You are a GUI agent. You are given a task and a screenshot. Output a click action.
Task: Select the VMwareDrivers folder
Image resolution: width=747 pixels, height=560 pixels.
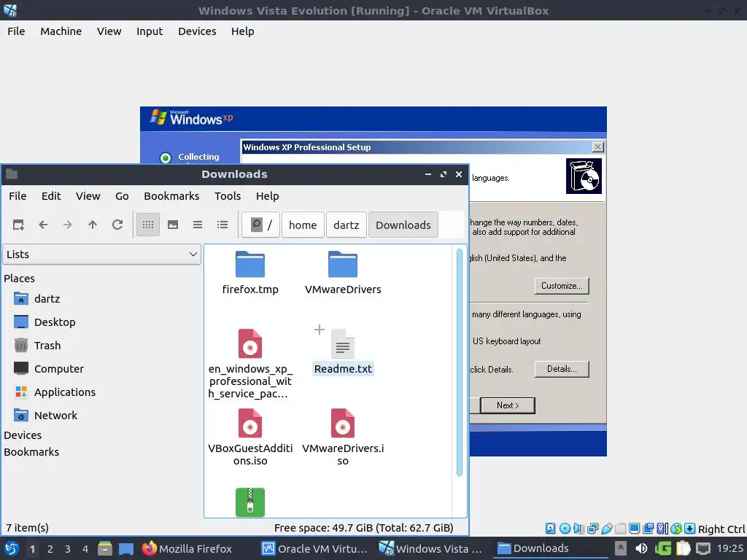pos(343,273)
